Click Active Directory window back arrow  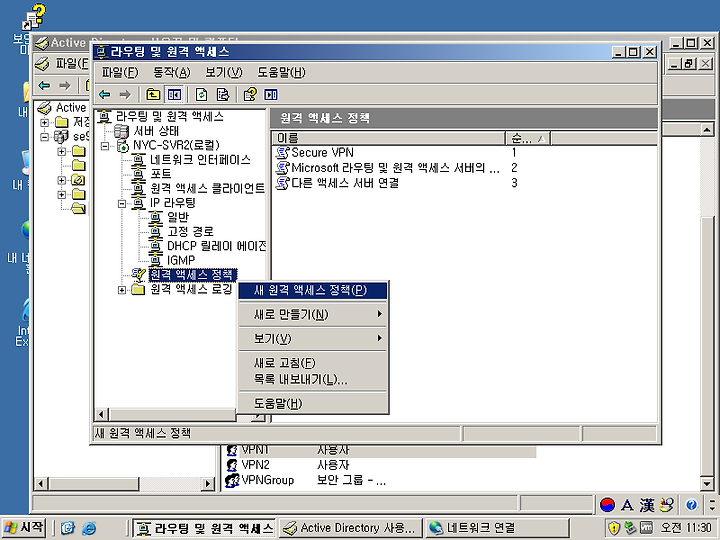[x=44, y=85]
